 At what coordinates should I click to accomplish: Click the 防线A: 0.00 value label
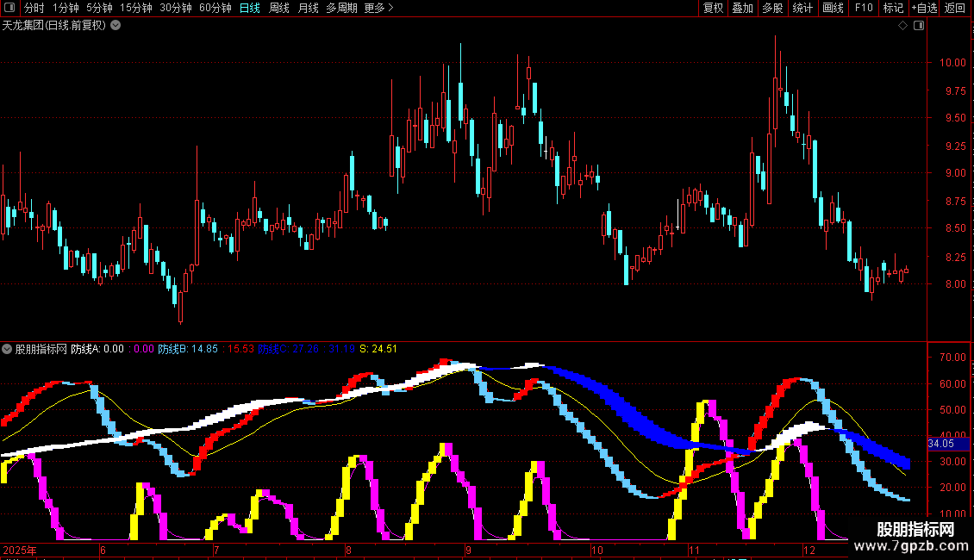tap(97, 349)
